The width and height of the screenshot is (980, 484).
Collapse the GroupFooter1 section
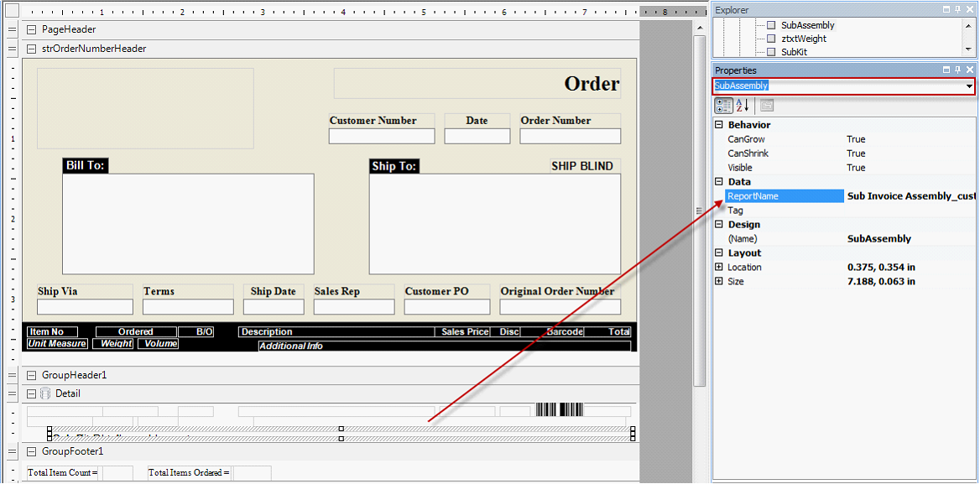[31, 451]
